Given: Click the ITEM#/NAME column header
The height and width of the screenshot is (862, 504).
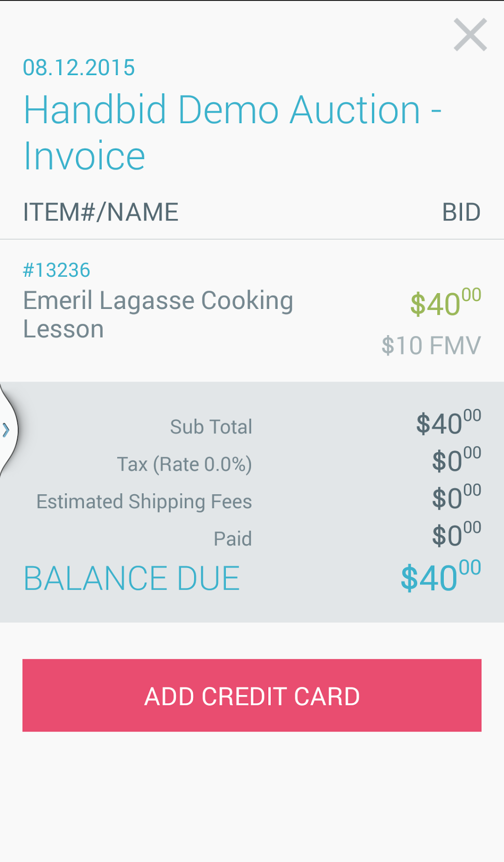Looking at the screenshot, I should tap(101, 213).
